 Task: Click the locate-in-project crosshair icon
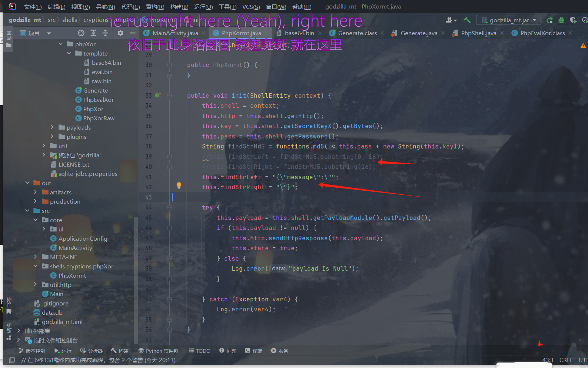tap(81, 33)
